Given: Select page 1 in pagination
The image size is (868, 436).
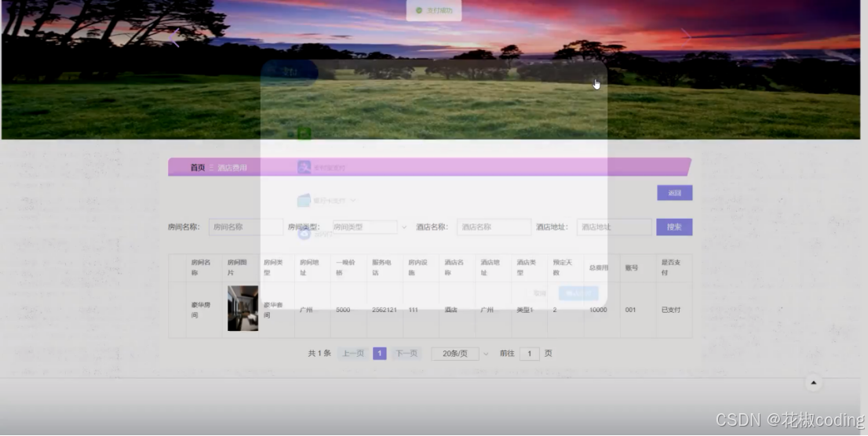Looking at the screenshot, I should tap(379, 353).
